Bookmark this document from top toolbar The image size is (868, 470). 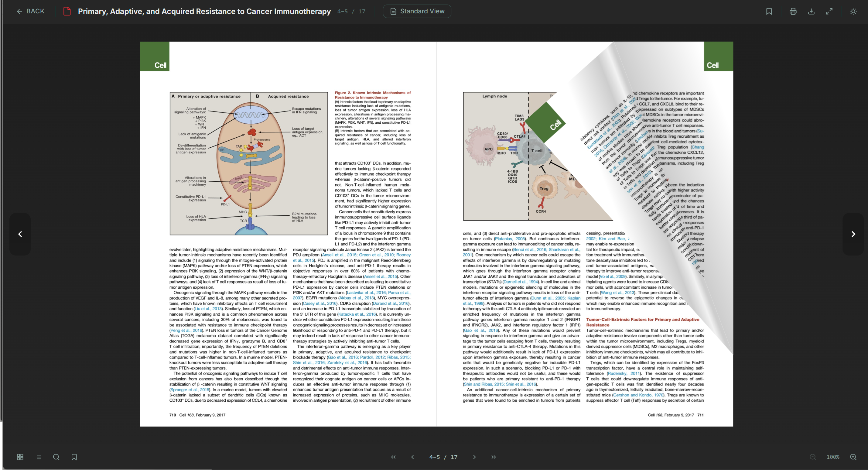pos(769,11)
